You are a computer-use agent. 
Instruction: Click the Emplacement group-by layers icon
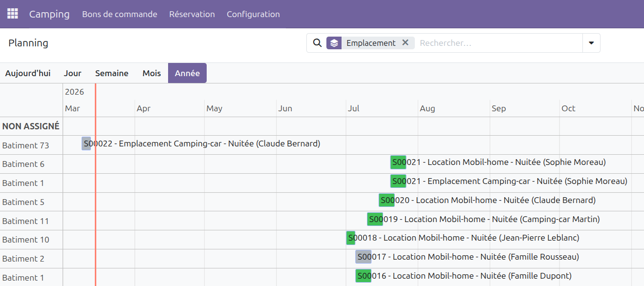tap(334, 43)
